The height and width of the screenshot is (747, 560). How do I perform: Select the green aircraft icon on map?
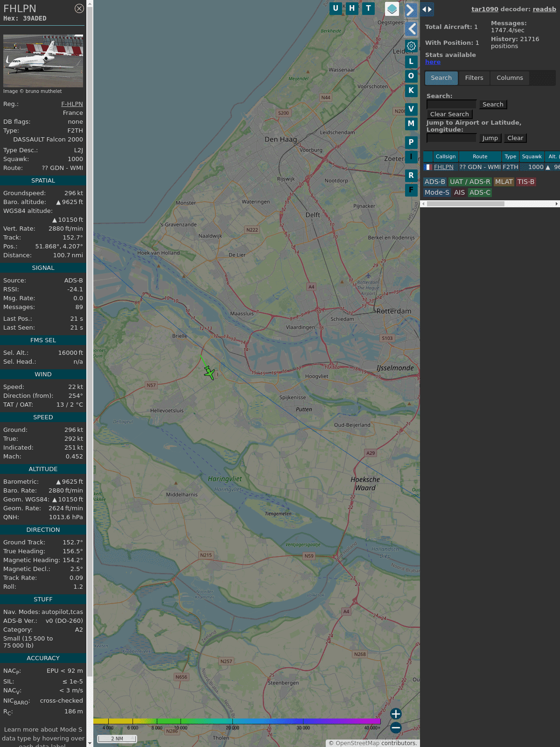pos(210,373)
